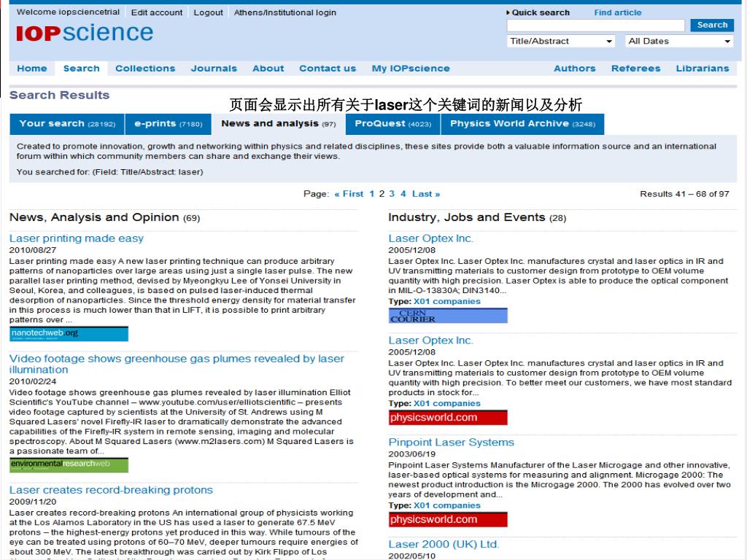Click physicsworld.com badge under Pinpoint Laser Systems

point(448,519)
